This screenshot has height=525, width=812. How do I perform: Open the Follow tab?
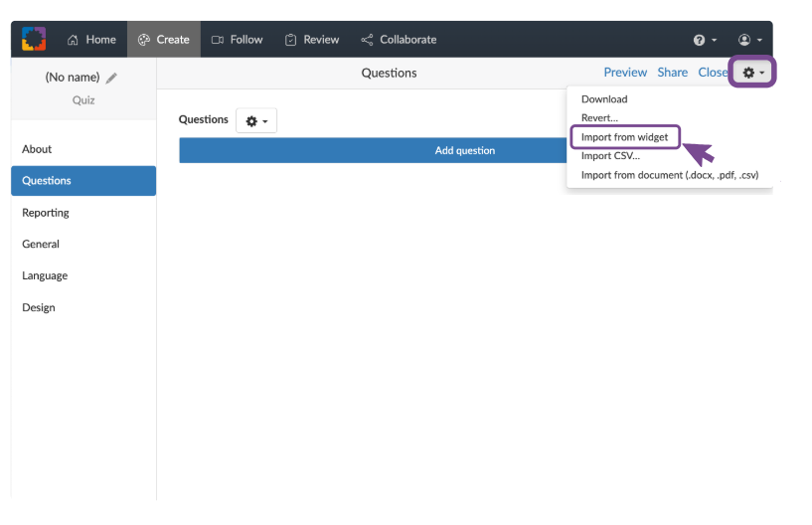pyautogui.click(x=238, y=40)
